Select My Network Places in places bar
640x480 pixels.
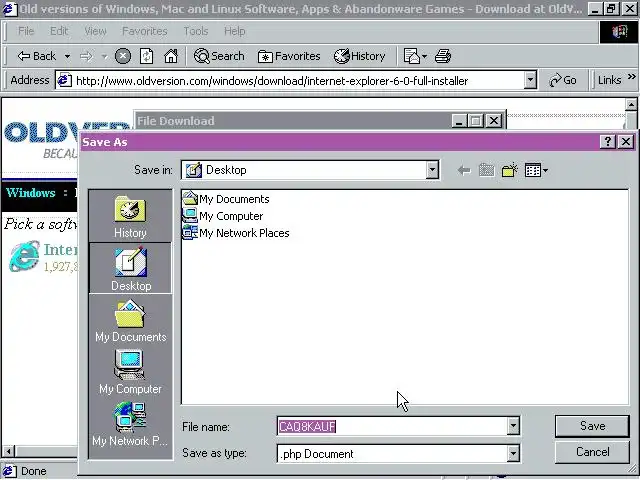tap(130, 424)
